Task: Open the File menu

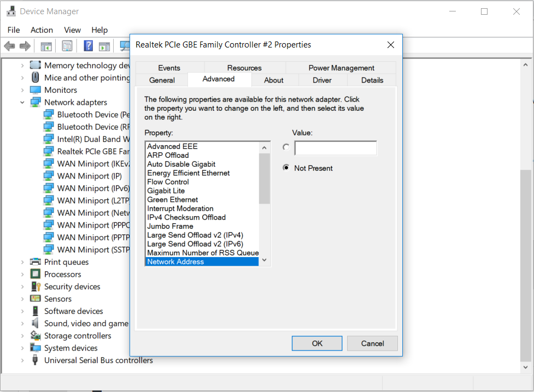Action: 14,30
